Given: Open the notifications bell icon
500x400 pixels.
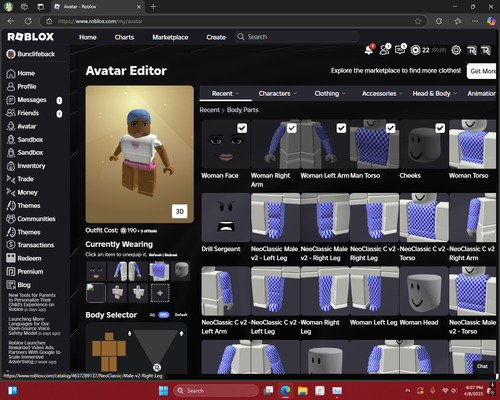Looking at the screenshot, I should click(x=369, y=50).
